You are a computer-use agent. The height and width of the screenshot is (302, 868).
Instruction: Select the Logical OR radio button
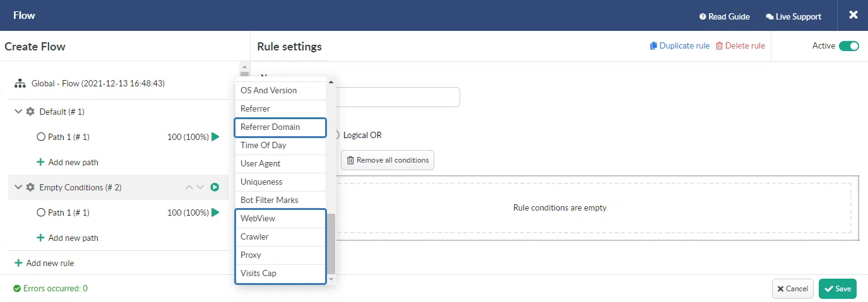[x=337, y=135]
